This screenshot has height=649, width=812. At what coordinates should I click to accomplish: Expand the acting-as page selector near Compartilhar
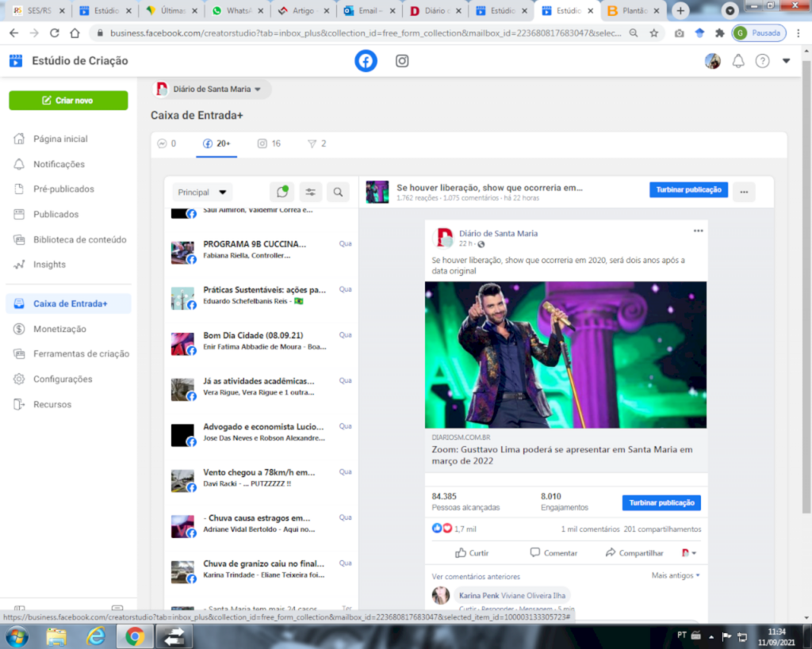point(689,553)
